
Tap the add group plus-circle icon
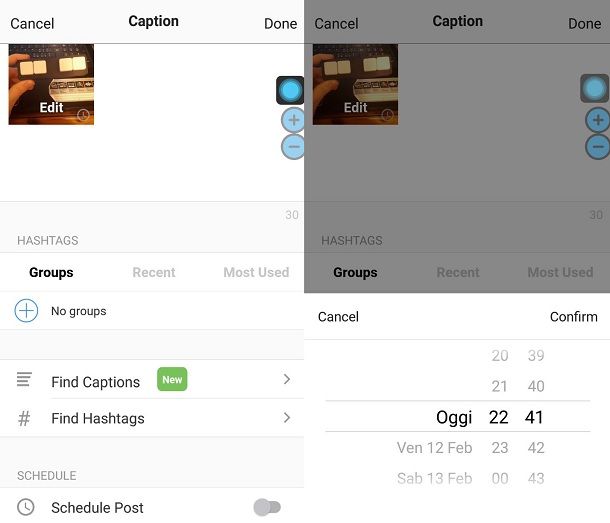pyautogui.click(x=26, y=311)
